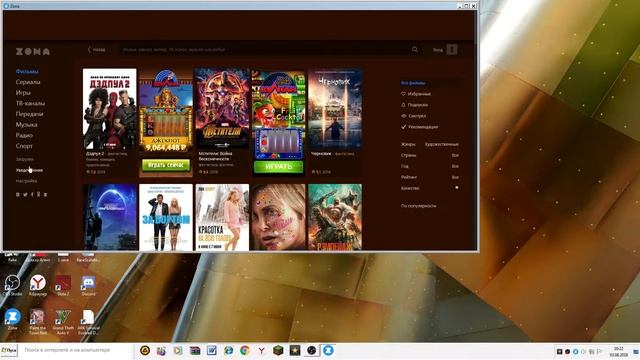Open the Paint the Town Red shortcut
Image resolution: width=640 pixels, height=360 pixels.
click(38, 322)
